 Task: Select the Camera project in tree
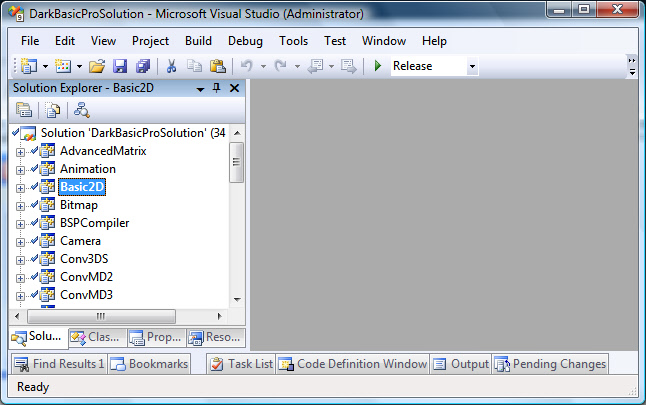80,241
